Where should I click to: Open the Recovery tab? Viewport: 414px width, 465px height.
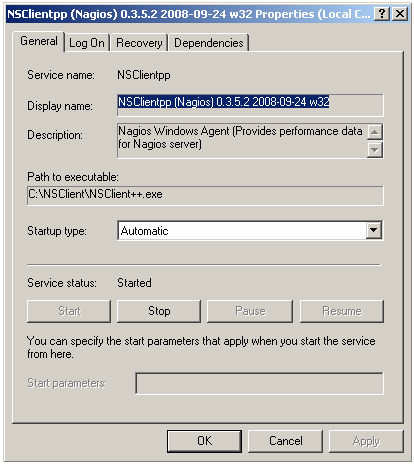coord(139,43)
